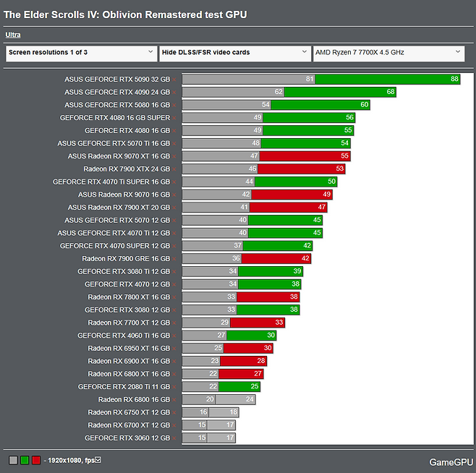Click red X beside GeForce RTX 4060 Ti
This screenshot has height=473, width=476.
point(174,336)
